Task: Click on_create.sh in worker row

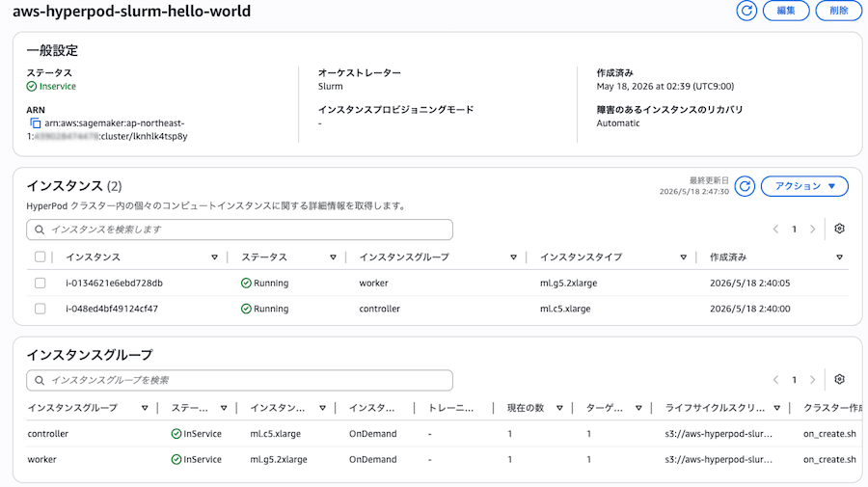Action: [x=829, y=459]
